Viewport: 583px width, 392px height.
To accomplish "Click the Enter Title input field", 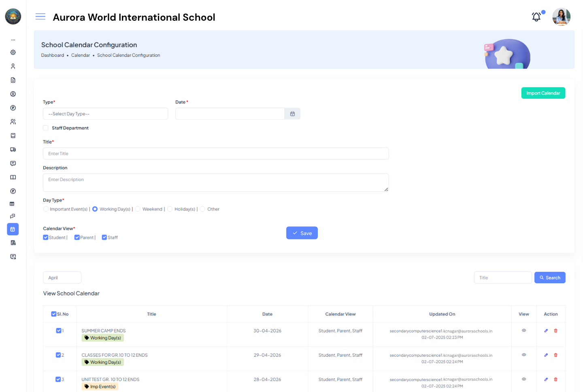I will click(216, 153).
